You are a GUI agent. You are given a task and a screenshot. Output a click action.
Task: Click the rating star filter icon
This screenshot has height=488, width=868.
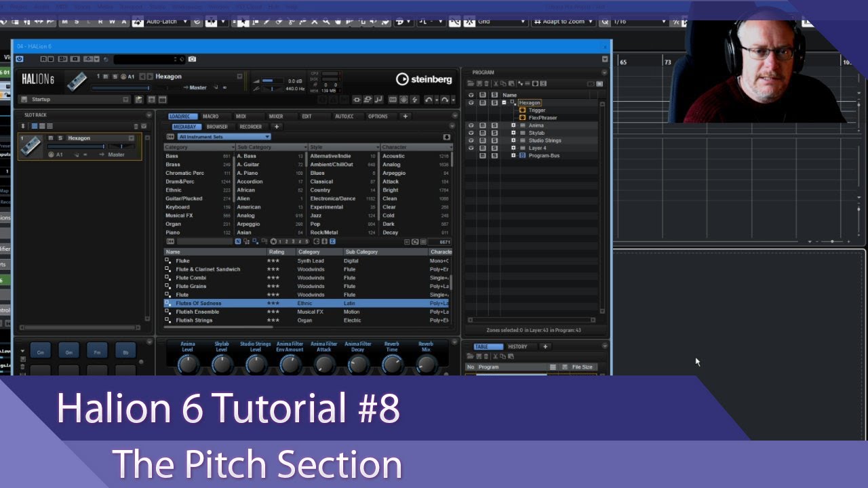pos(273,241)
